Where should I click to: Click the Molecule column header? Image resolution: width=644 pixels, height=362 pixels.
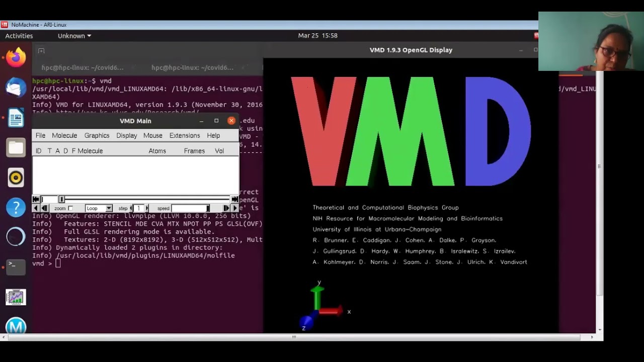[90, 151]
